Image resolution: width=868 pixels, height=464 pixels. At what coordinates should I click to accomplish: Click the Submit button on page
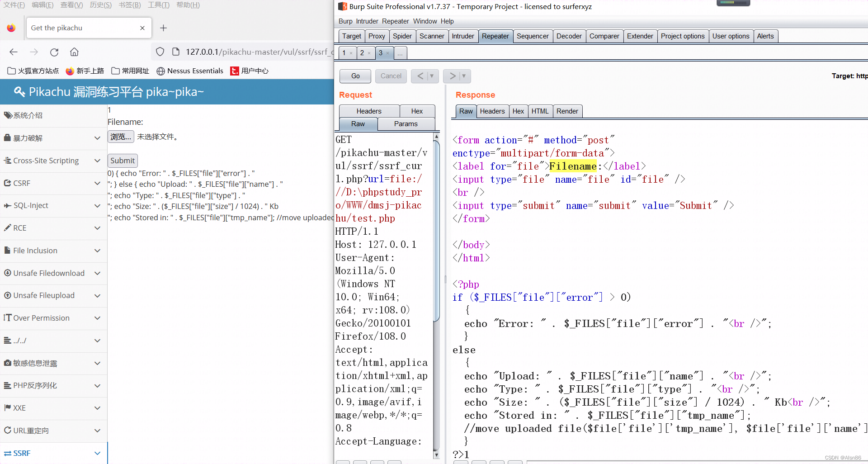pos(123,161)
